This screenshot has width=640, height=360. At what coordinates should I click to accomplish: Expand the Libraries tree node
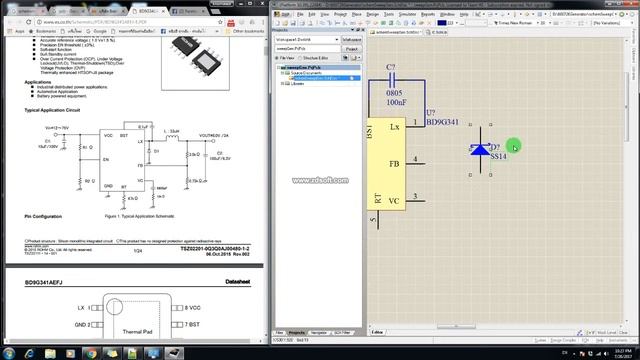click(x=282, y=84)
